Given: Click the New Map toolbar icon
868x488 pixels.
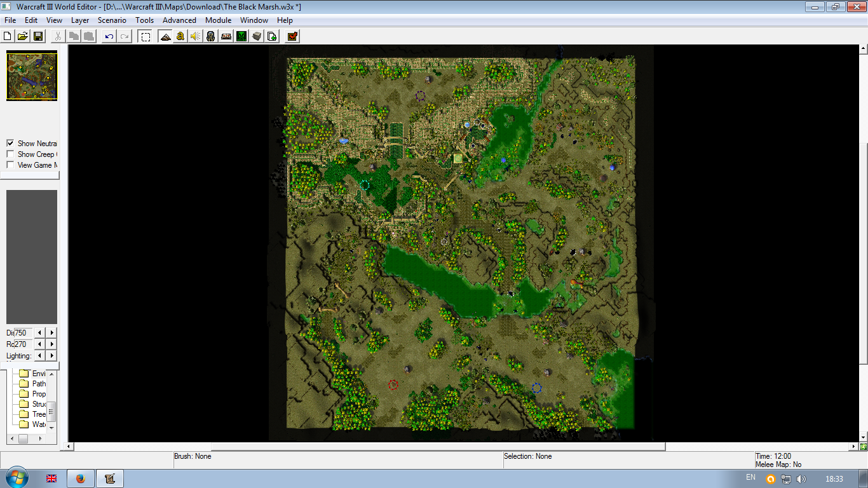Looking at the screenshot, I should 8,36.
